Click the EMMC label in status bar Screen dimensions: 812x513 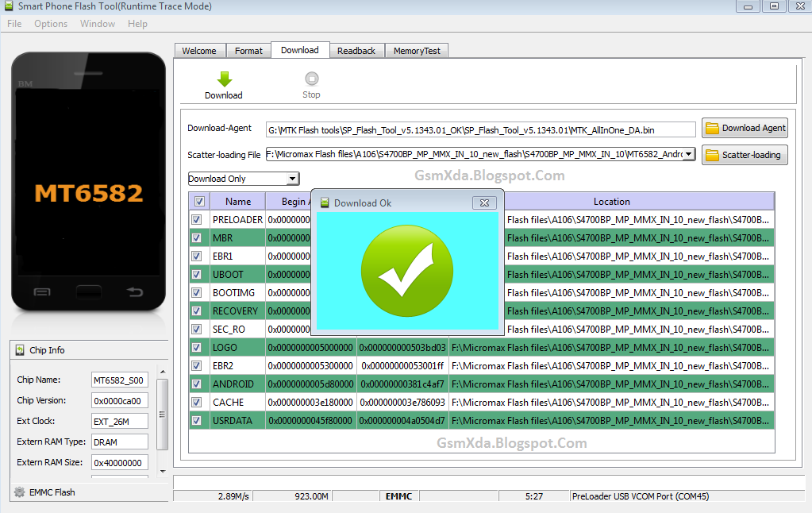(x=398, y=496)
